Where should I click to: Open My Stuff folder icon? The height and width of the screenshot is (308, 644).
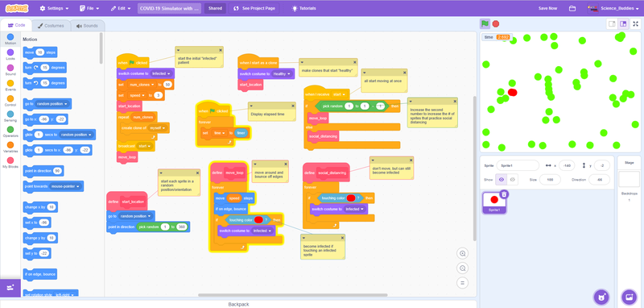[x=572, y=8]
